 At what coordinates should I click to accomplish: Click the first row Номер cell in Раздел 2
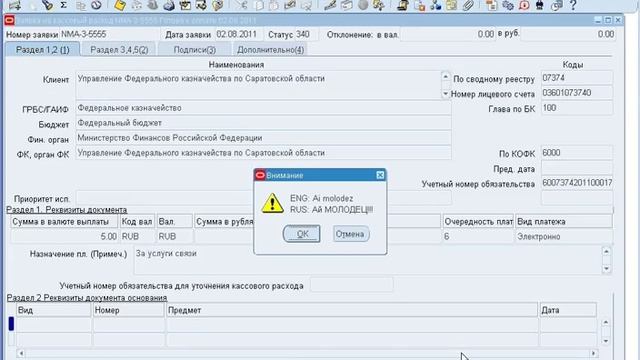point(129,325)
